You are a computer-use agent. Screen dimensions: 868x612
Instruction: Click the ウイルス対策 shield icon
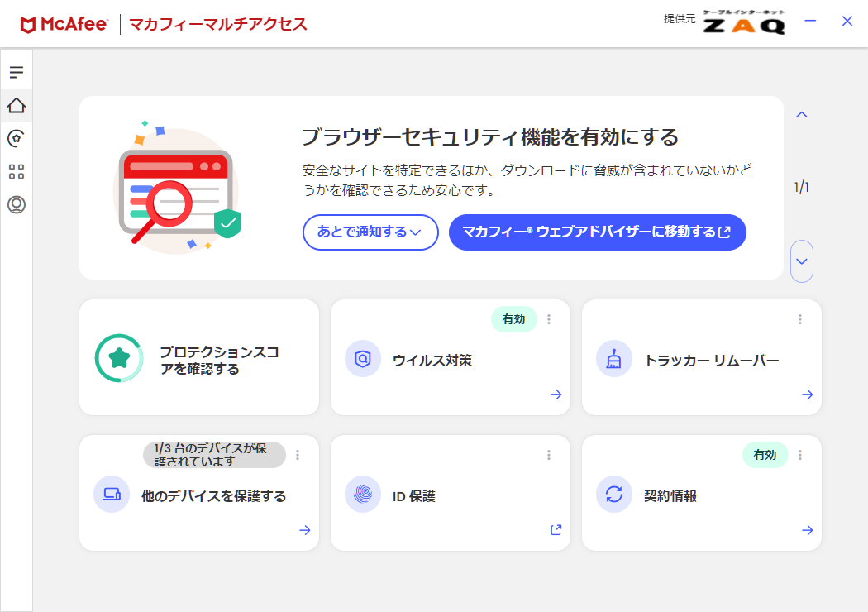tap(363, 359)
